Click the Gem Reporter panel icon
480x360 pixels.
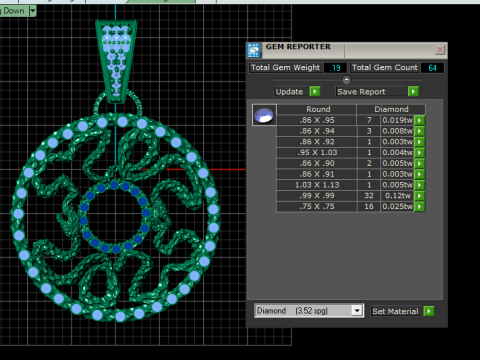point(254,50)
